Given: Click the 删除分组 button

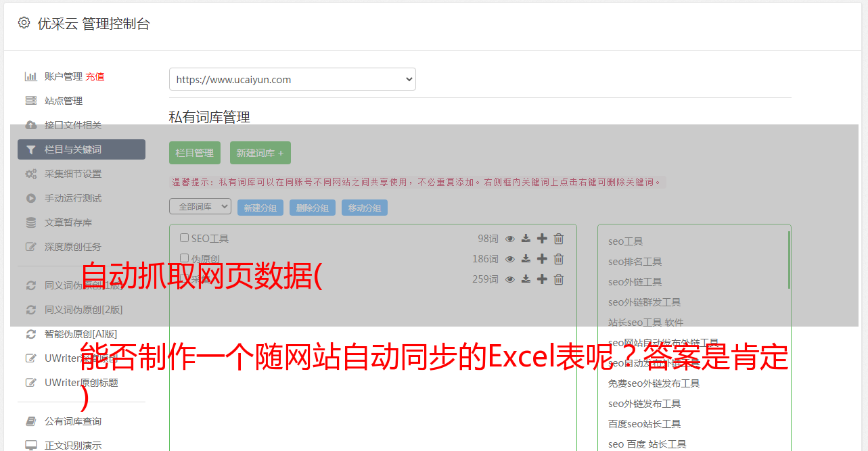Looking at the screenshot, I should tap(313, 208).
